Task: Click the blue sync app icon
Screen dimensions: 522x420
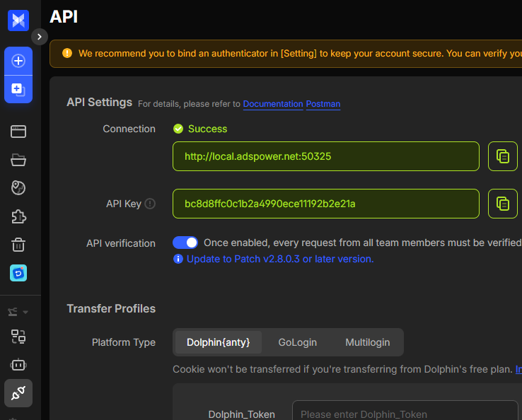Action: (18, 272)
